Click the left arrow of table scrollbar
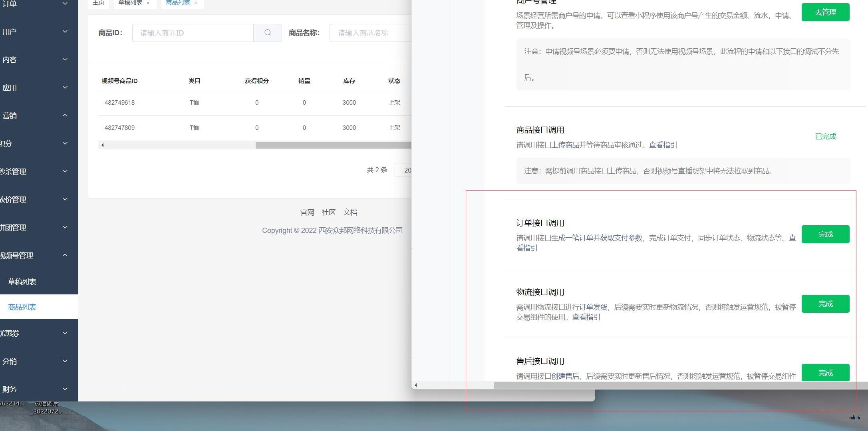 click(x=103, y=145)
